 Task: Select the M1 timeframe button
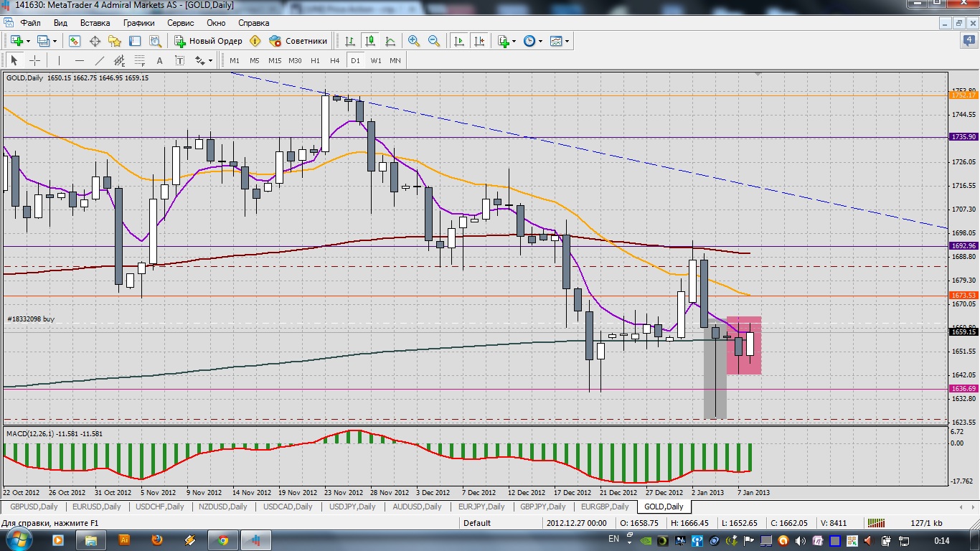(x=235, y=60)
